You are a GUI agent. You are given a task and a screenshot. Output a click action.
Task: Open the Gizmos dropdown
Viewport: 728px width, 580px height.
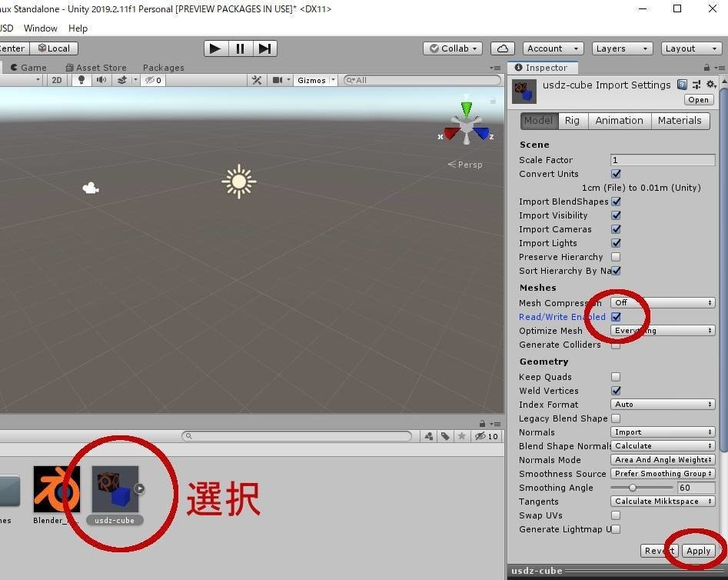[316, 80]
